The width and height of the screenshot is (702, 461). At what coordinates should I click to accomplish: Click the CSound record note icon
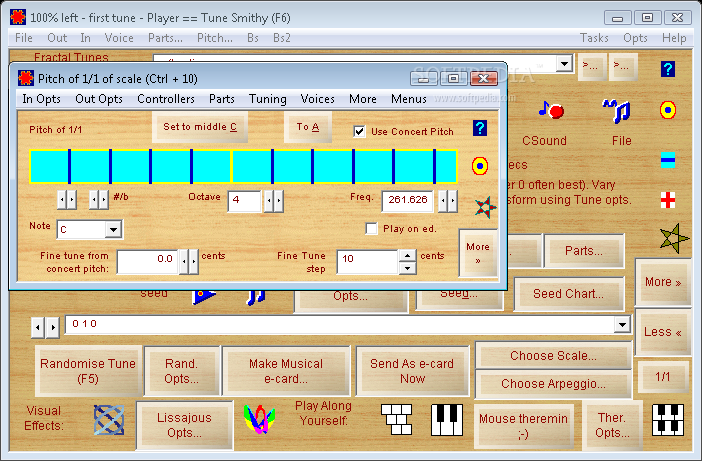pos(551,110)
